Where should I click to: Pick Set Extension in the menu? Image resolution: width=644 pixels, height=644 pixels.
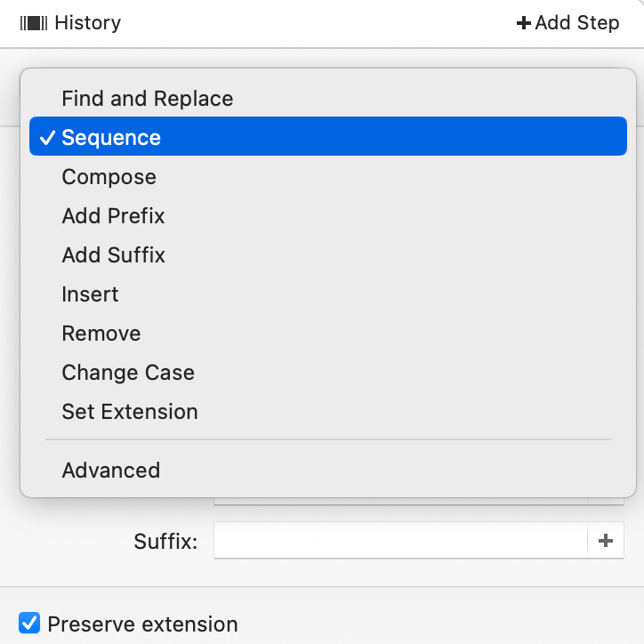(130, 412)
